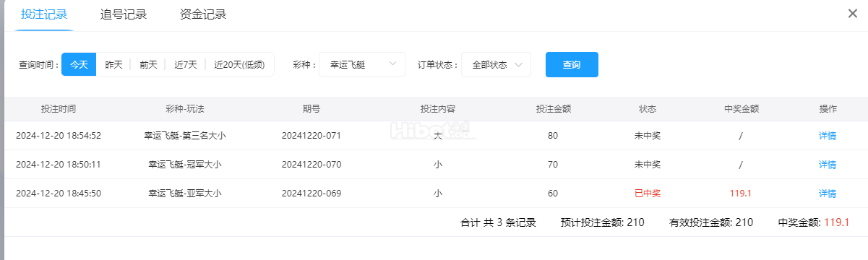The width and height of the screenshot is (868, 260).
Task: Click timestamp 2024-12-20 18:54:52
Action: [x=59, y=135]
